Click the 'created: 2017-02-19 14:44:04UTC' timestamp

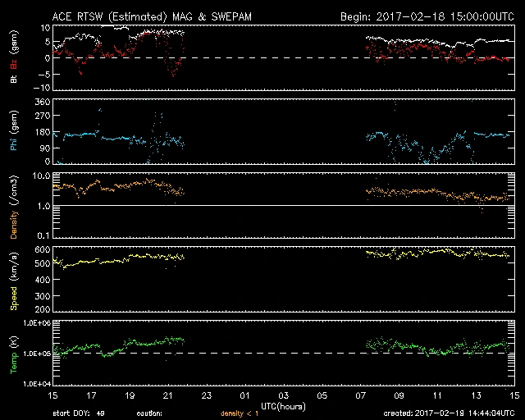point(449,413)
